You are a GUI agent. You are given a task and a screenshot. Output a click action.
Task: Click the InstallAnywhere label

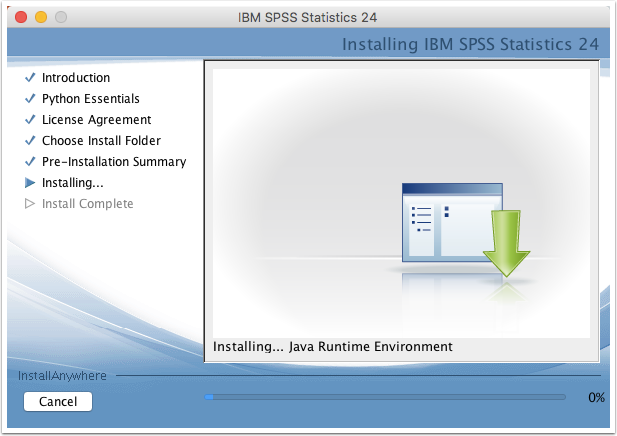[62, 376]
